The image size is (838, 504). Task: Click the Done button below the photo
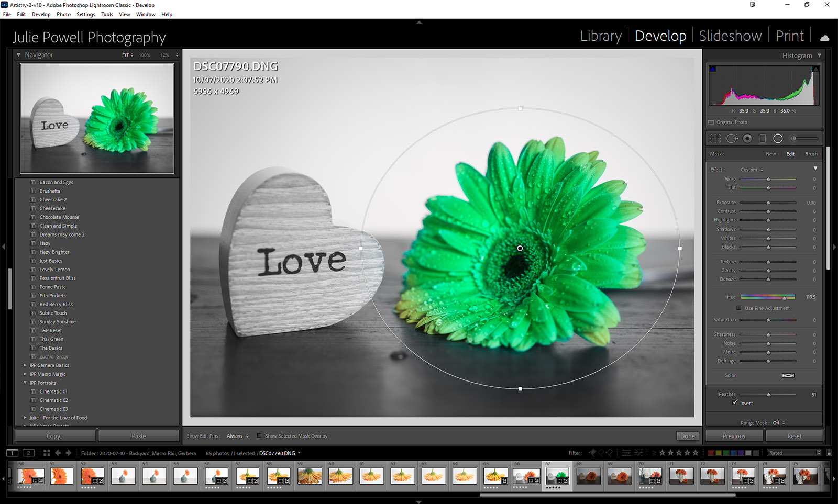click(x=687, y=436)
